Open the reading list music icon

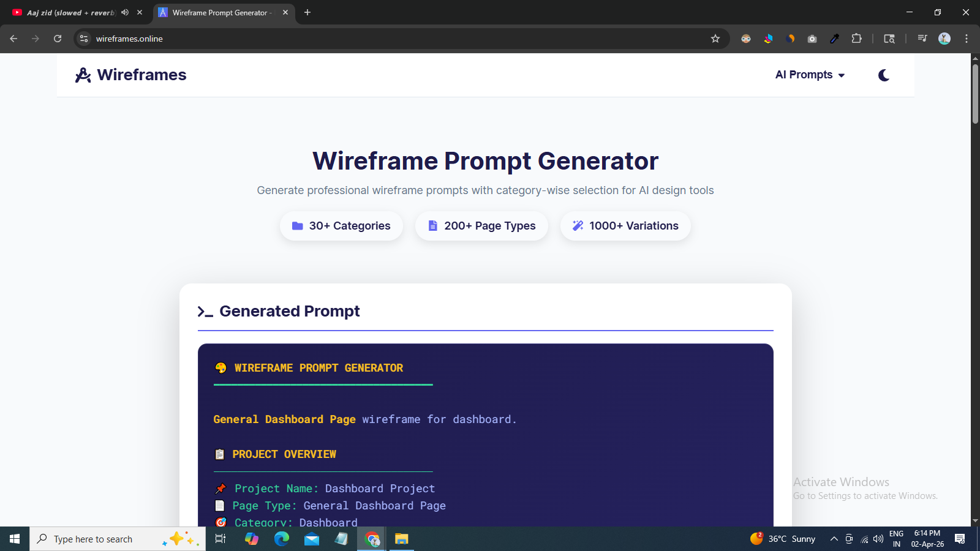pyautogui.click(x=922, y=39)
